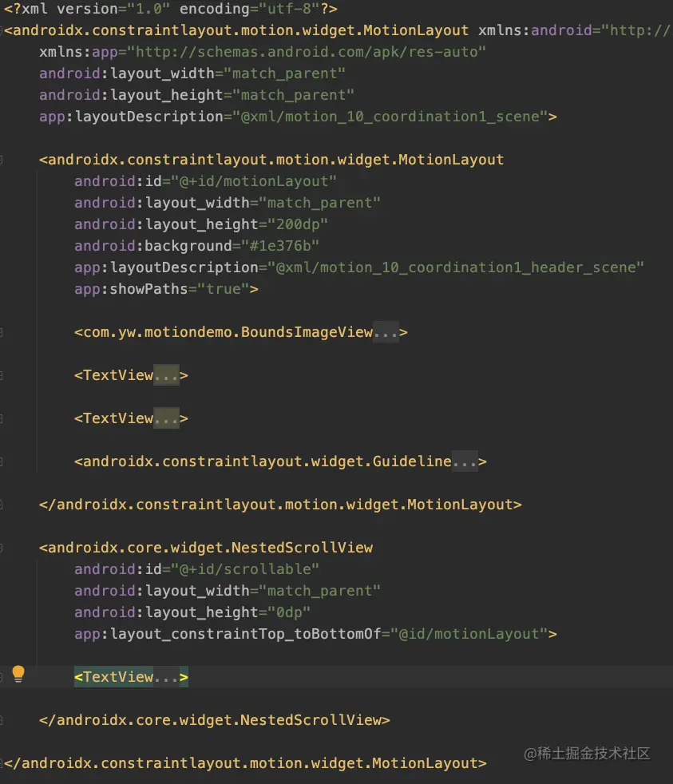
Task: Click the app:layout_constraintTop_toBottomOf attribute name
Action: tap(228, 633)
